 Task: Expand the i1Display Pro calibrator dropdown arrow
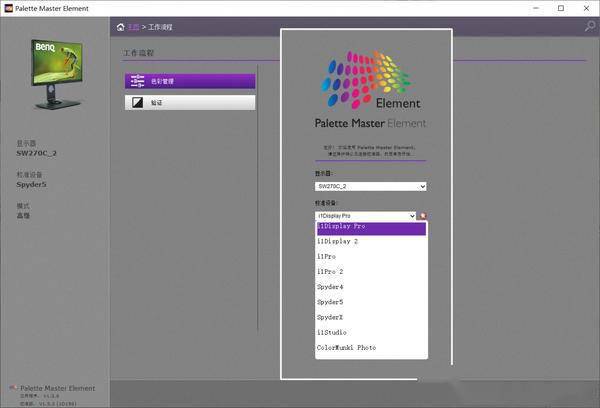coord(412,216)
